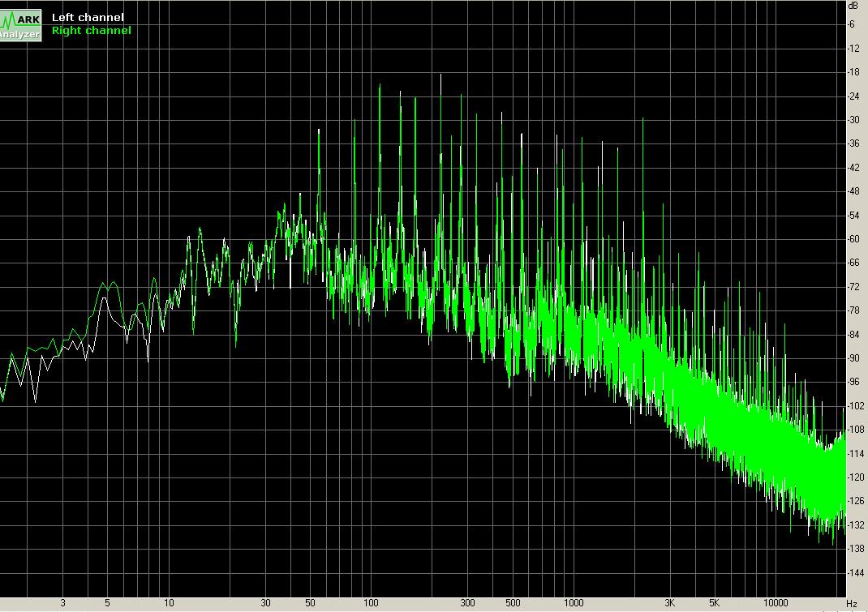The height and width of the screenshot is (612, 868).
Task: Click the "-60" dB scale value
Action: [x=853, y=240]
